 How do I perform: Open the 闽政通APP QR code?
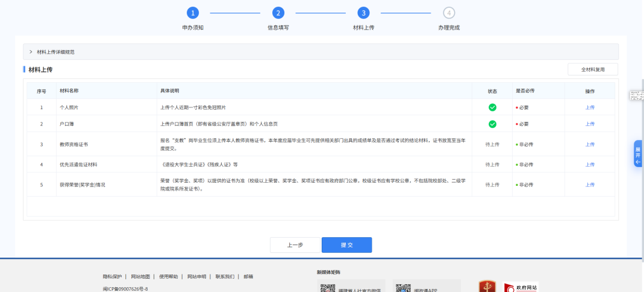[x=403, y=288]
